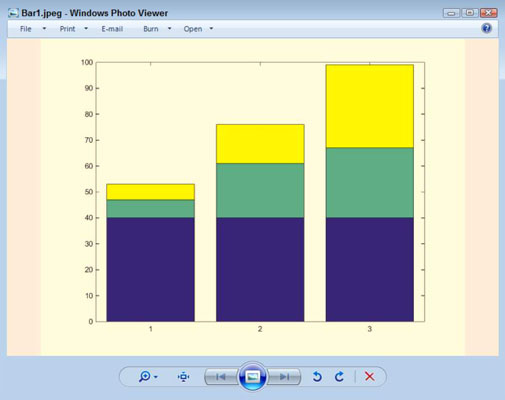Click the yellow segment of bar 1
This screenshot has width=505, height=400.
point(150,192)
